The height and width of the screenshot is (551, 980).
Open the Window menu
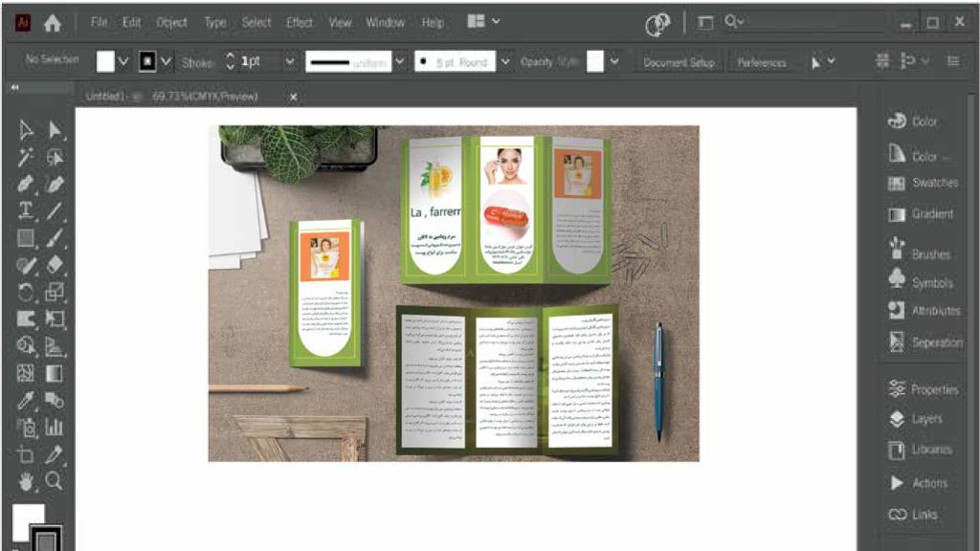pos(385,23)
